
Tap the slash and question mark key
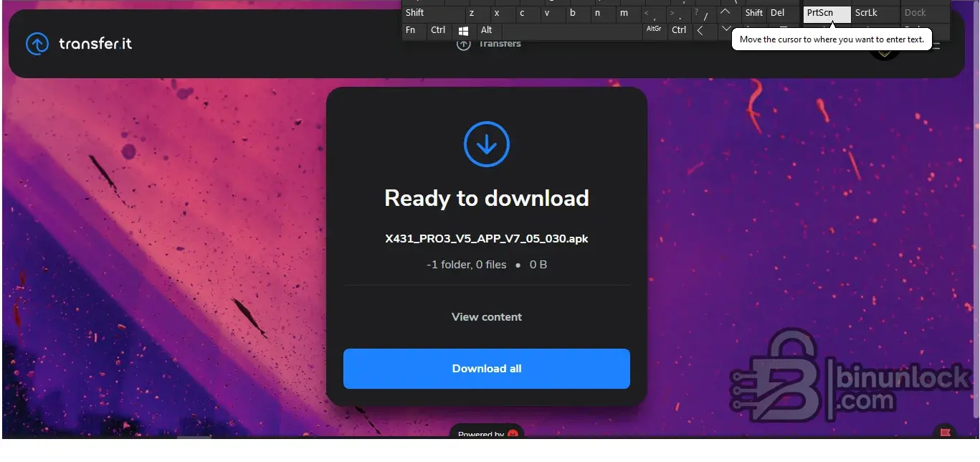[x=703, y=14]
